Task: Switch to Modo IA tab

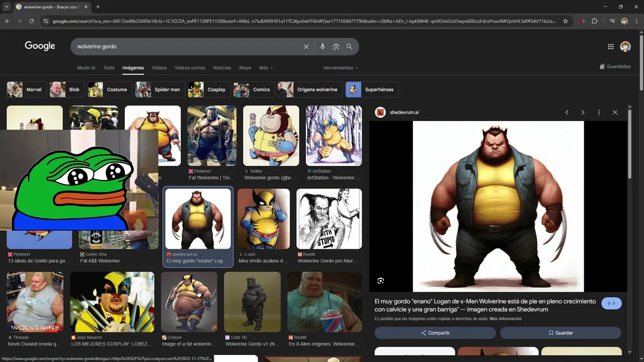Action: [x=86, y=68]
